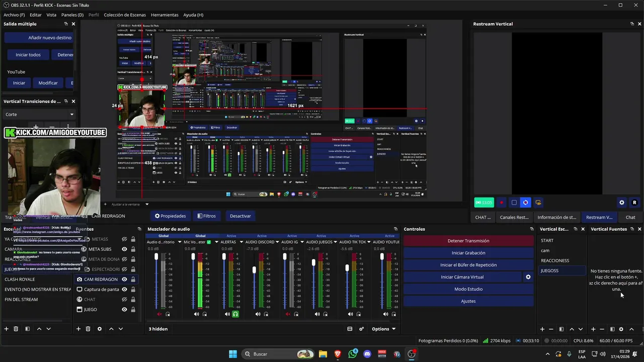Open advanced audio properties gears icon

pos(361,329)
